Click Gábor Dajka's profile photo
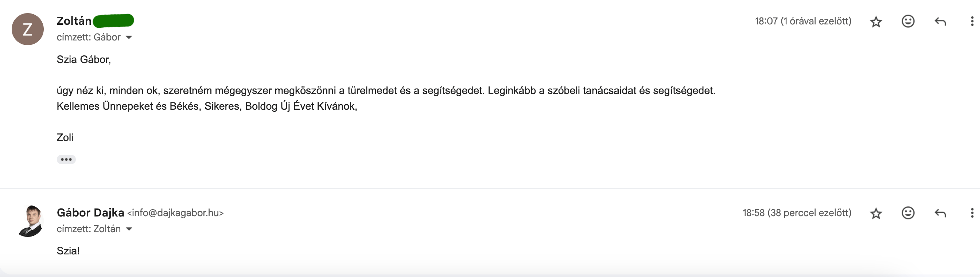This screenshot has width=980, height=277. (30, 221)
